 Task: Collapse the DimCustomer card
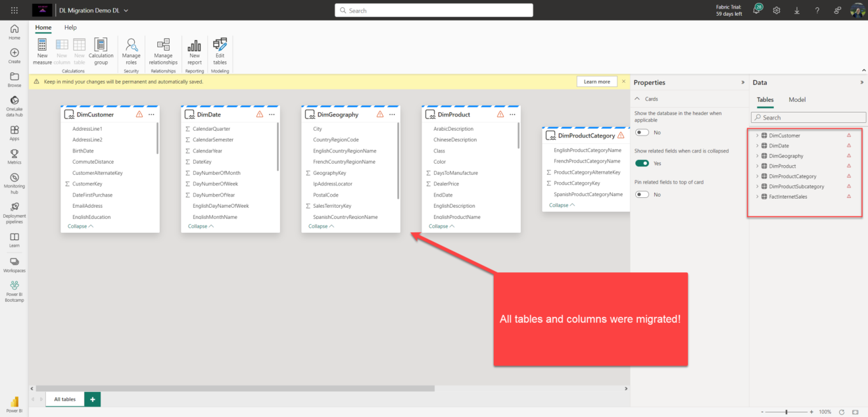tap(80, 226)
